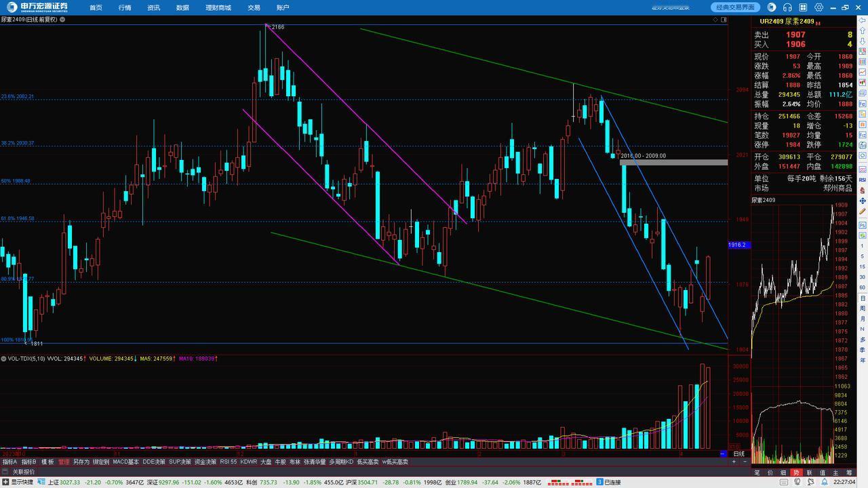Click the blue round assistant icon
This screenshot has width=868, height=488.
[772, 7]
